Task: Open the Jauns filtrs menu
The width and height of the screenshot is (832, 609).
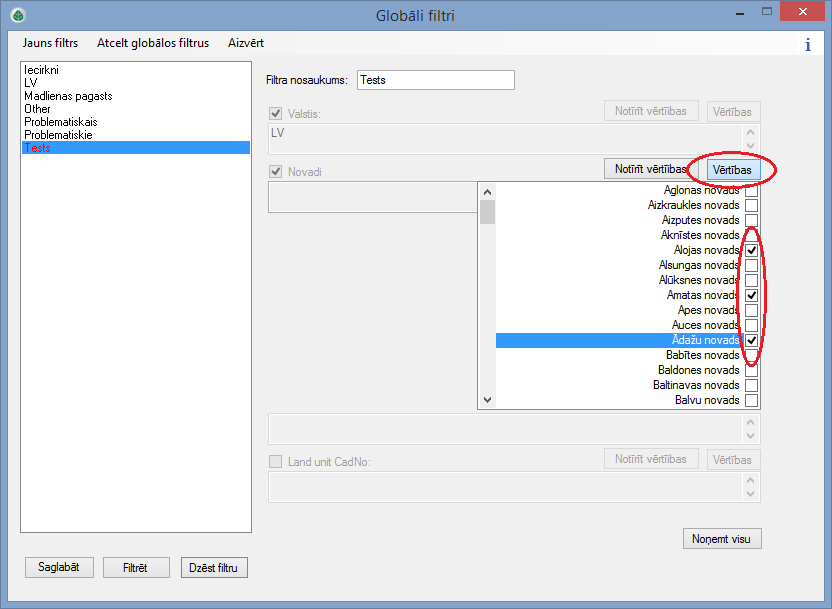Action: point(50,43)
